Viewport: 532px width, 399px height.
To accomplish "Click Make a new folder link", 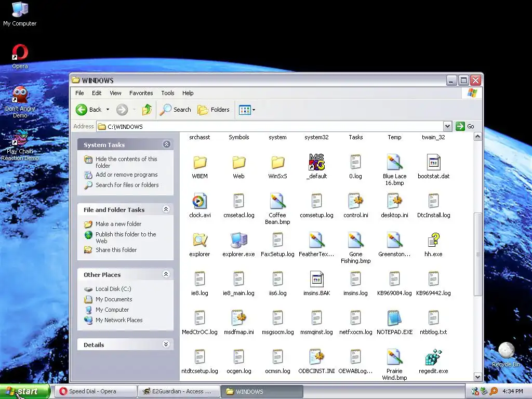I will pyautogui.click(x=118, y=224).
